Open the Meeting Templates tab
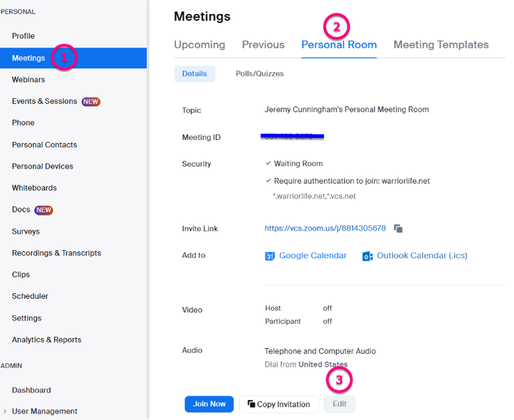The height and width of the screenshot is (420, 514). click(441, 45)
